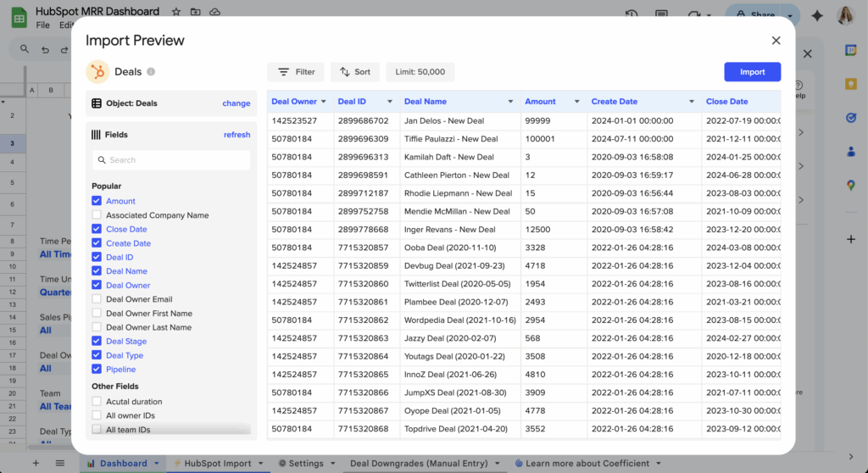Image resolution: width=868 pixels, height=473 pixels.
Task: Open Deal Downgrades (Manual Entry) sheet tab
Action: [419, 464]
